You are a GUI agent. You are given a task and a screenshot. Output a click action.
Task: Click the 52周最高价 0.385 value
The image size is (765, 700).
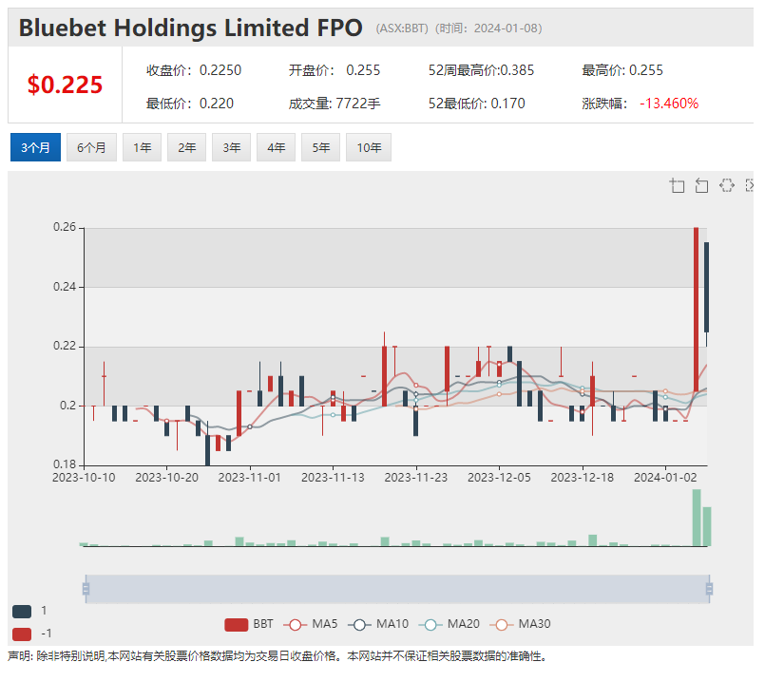point(517,70)
